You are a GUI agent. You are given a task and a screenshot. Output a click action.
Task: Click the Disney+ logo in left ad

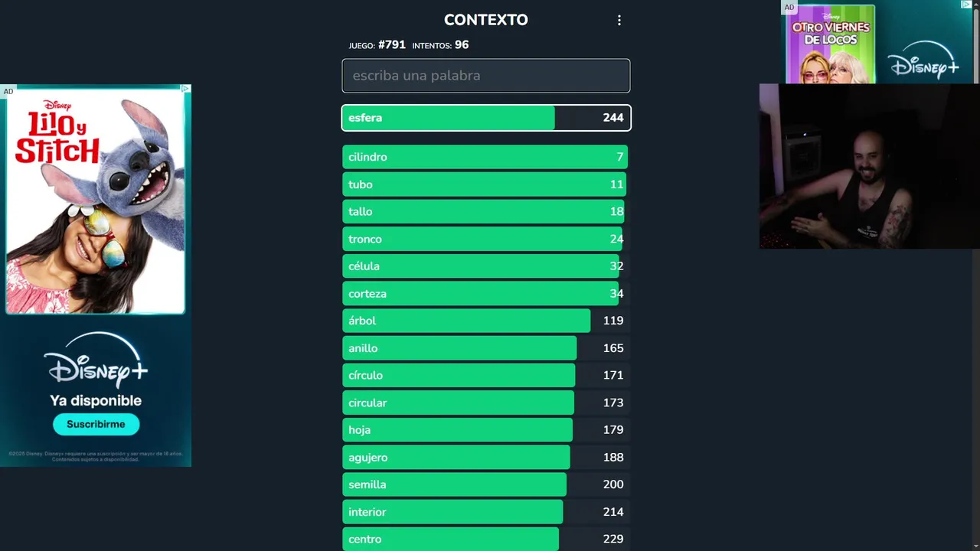point(96,361)
